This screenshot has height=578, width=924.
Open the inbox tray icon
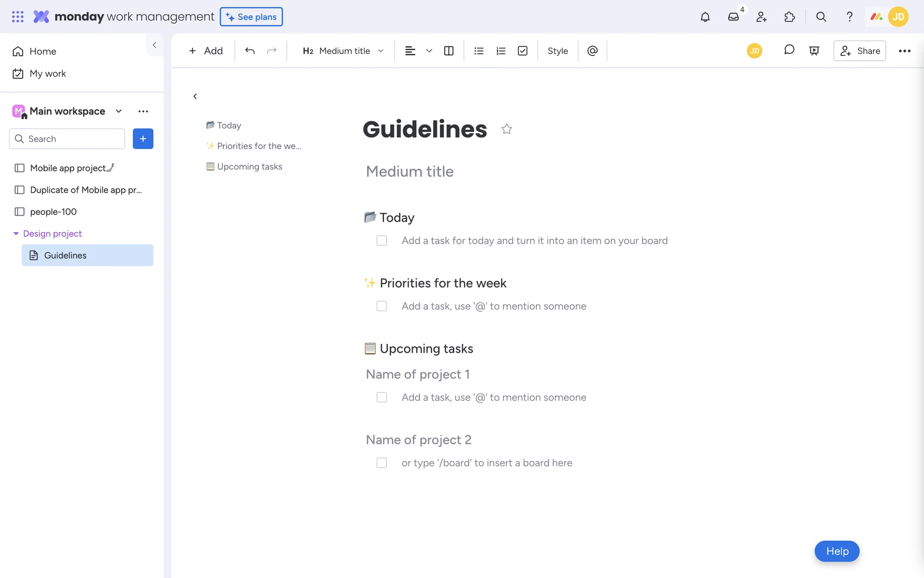point(733,17)
